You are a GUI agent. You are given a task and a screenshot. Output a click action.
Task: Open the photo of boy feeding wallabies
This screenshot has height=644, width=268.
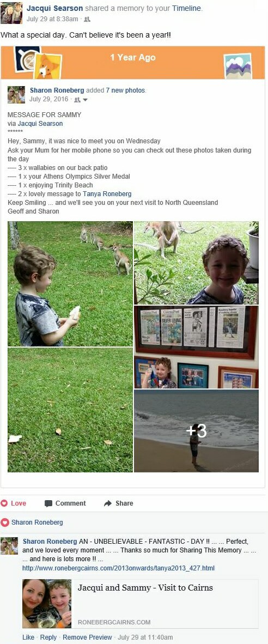point(70,284)
